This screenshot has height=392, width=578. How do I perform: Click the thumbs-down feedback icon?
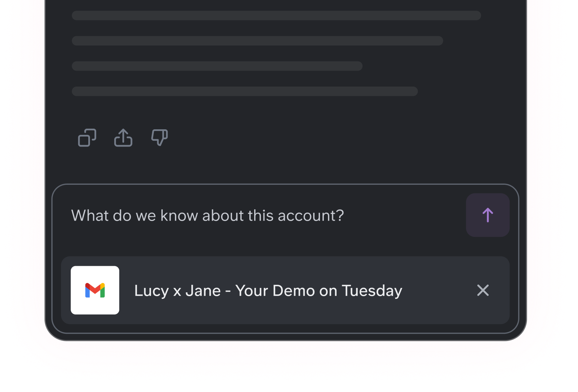click(x=159, y=138)
